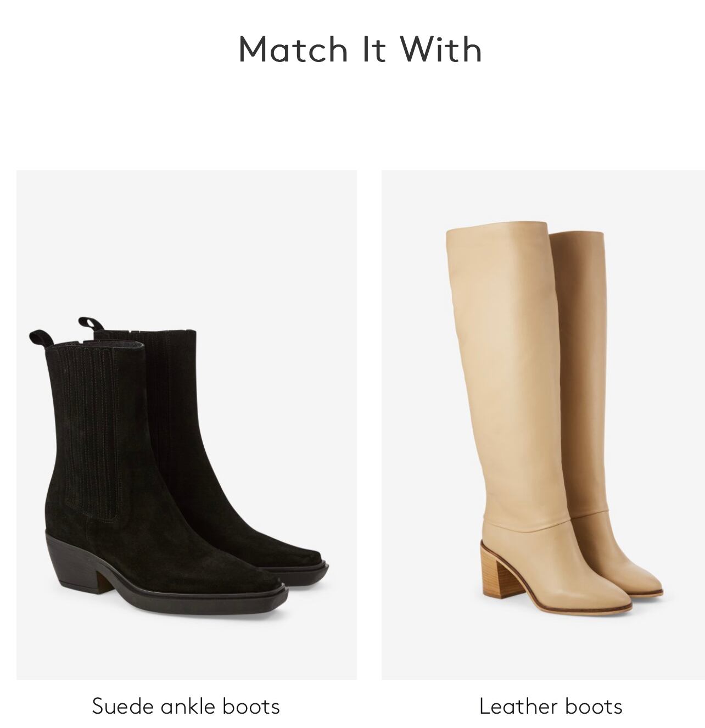Click the 'Match It With' heading
This screenshot has width=705, height=728.
[x=360, y=48]
